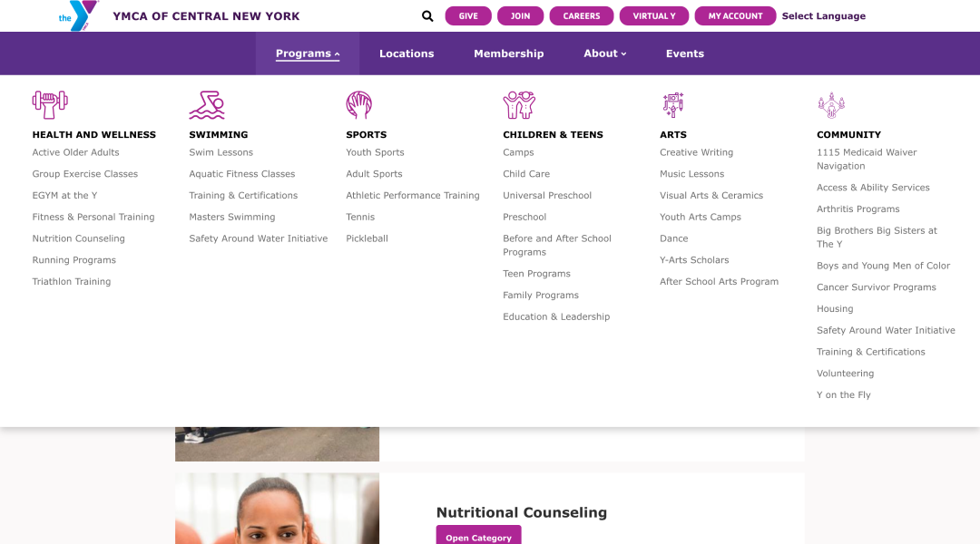Open the Swim Lessons link
Viewport: 980px width, 544px height.
coord(220,152)
